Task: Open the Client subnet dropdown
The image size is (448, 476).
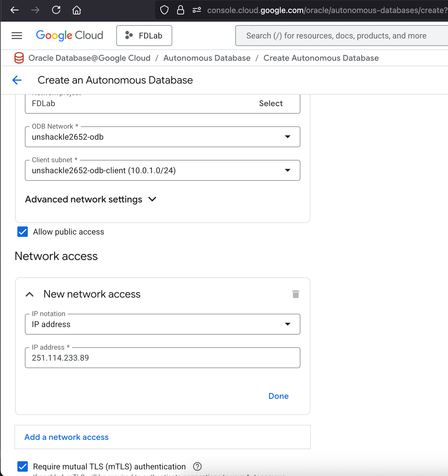Action: [163, 170]
